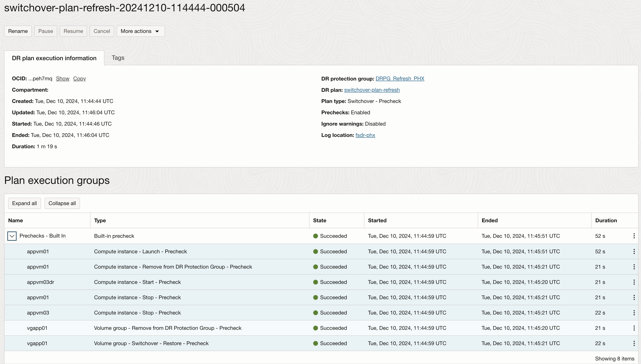Open the switchover-plan-refresh DR plan link

pos(372,90)
